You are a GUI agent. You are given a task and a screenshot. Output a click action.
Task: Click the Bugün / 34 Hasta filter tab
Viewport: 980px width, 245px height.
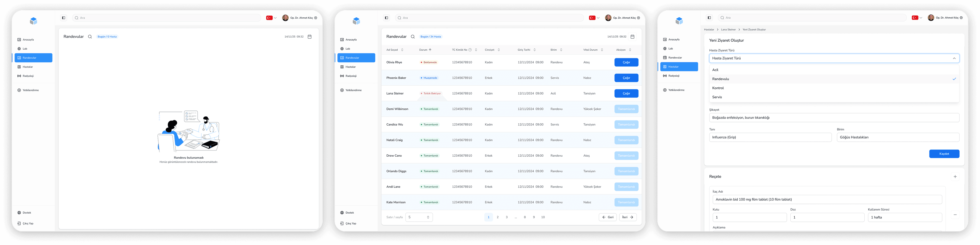431,37
